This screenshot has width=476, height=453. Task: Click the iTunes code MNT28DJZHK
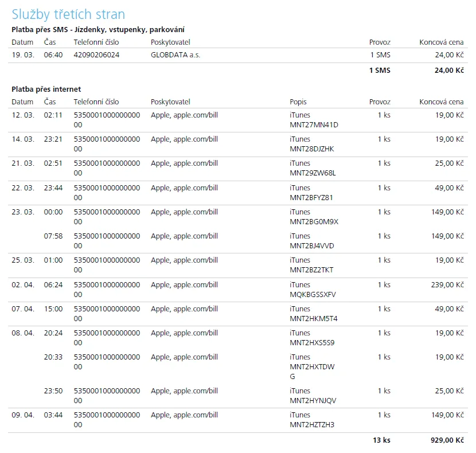[x=311, y=149]
